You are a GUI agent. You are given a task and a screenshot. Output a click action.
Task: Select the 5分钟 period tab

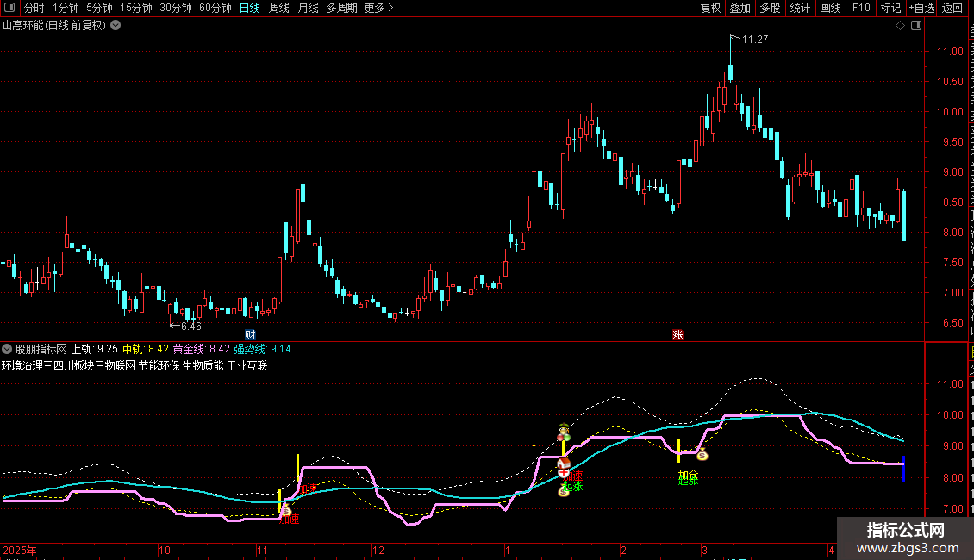pos(99,8)
